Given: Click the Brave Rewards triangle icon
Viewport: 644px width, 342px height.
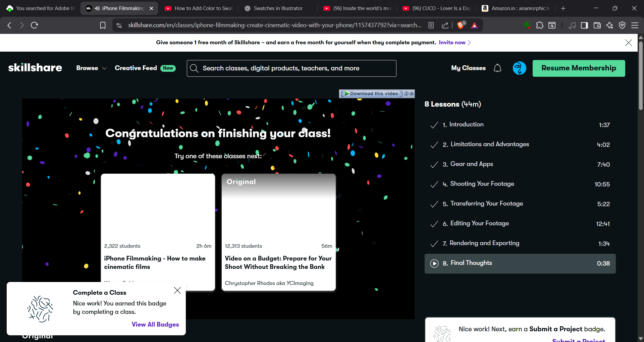Looking at the screenshot, I should coord(474,25).
